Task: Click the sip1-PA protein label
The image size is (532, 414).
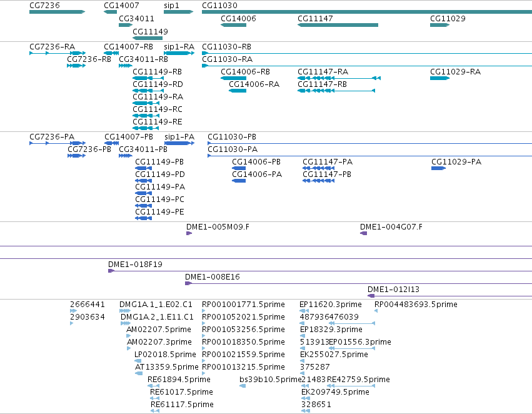Action: (179, 137)
